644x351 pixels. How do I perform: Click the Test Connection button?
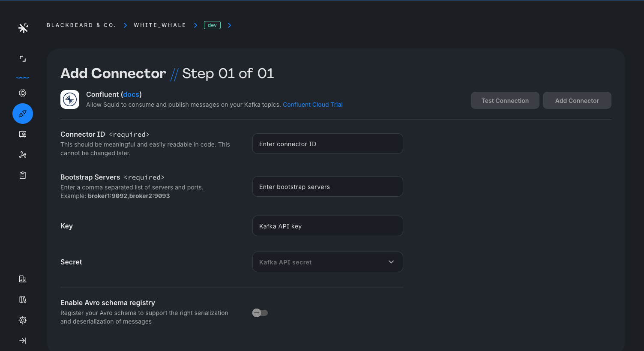point(505,100)
